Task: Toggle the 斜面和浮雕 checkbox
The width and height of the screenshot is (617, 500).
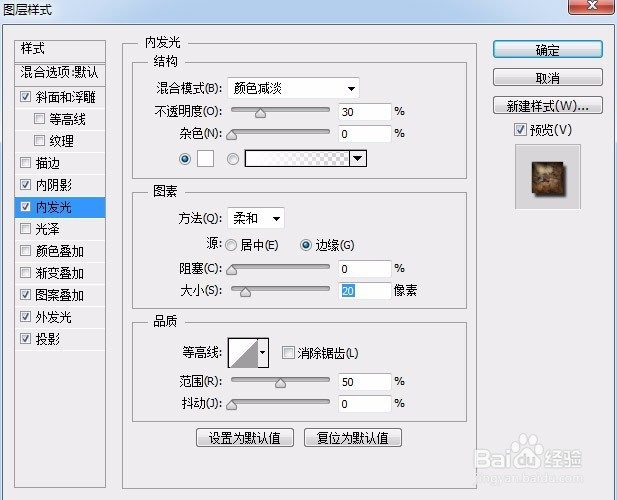Action: coord(26,97)
